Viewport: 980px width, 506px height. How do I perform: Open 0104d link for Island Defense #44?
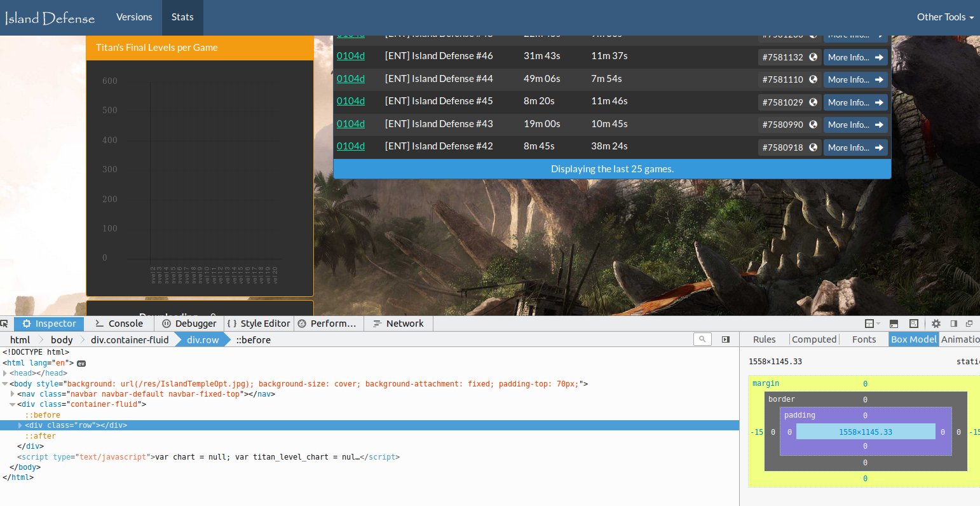[351, 79]
